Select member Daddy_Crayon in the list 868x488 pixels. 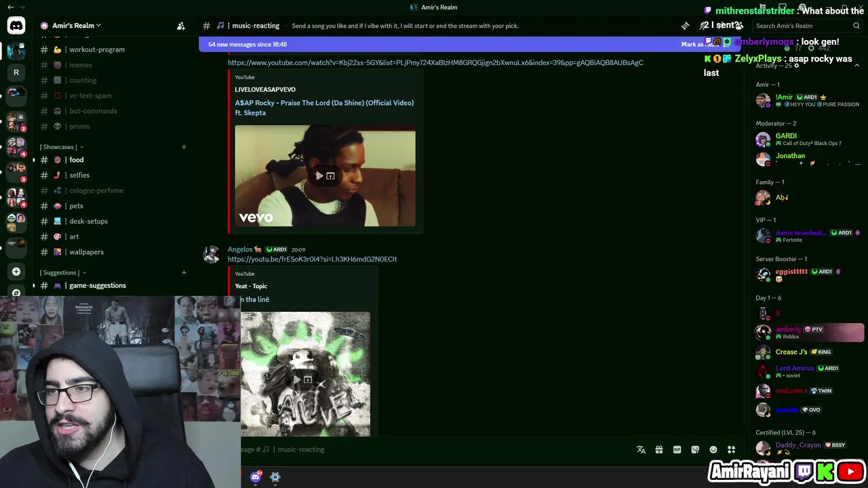pyautogui.click(x=808, y=448)
